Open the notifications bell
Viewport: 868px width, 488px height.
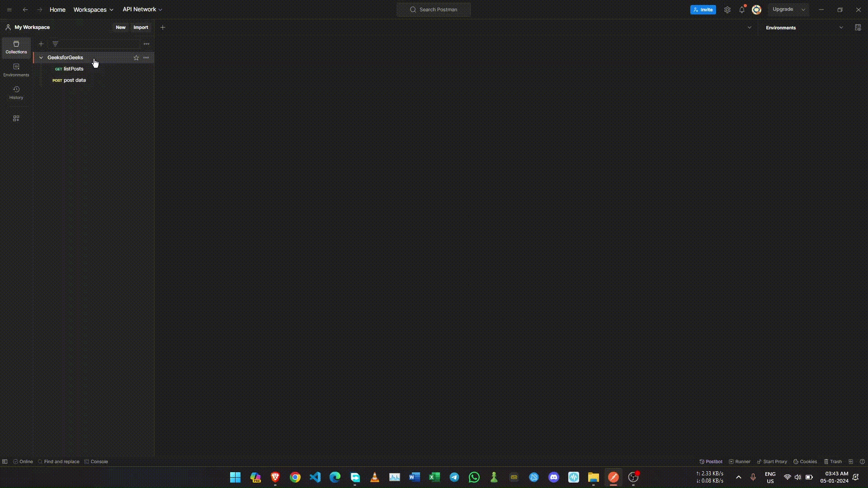(742, 9)
